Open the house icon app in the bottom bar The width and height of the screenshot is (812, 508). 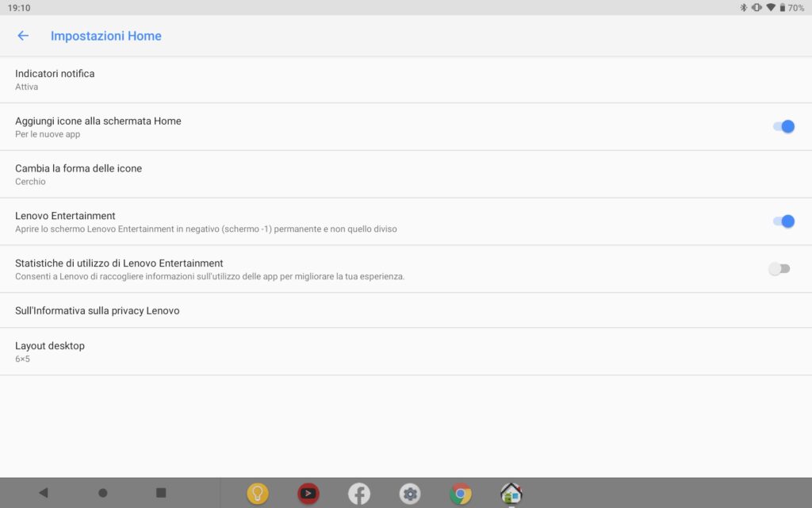[x=511, y=494]
